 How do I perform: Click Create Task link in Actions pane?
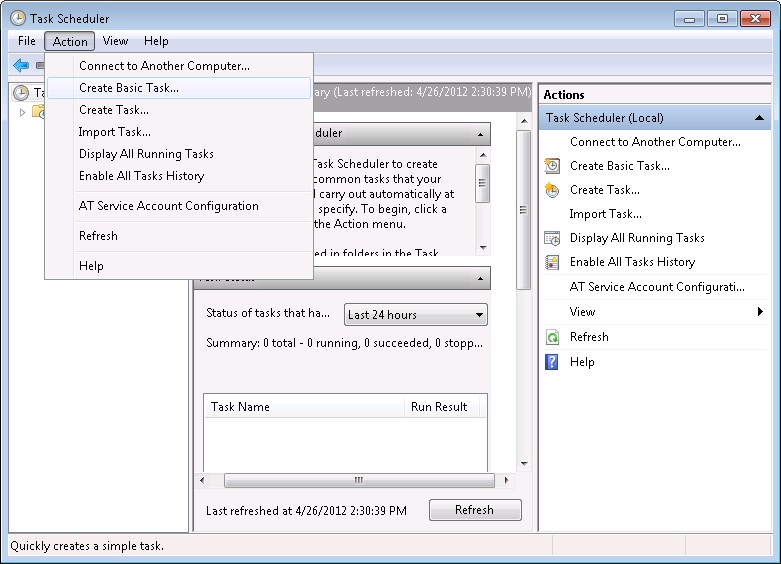click(605, 190)
